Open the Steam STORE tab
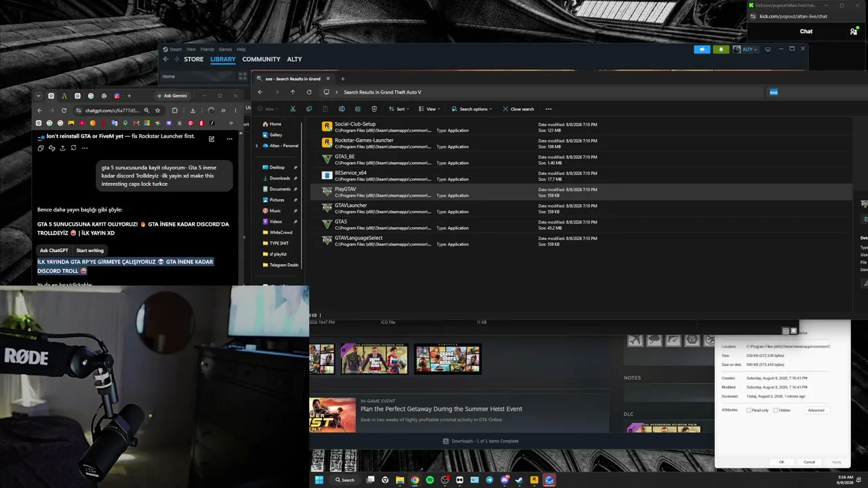 (194, 60)
